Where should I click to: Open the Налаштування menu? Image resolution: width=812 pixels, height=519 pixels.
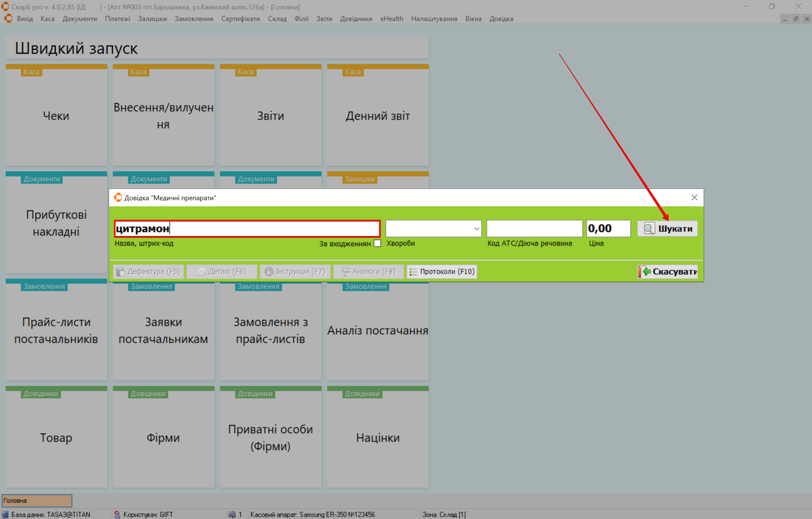click(x=434, y=19)
